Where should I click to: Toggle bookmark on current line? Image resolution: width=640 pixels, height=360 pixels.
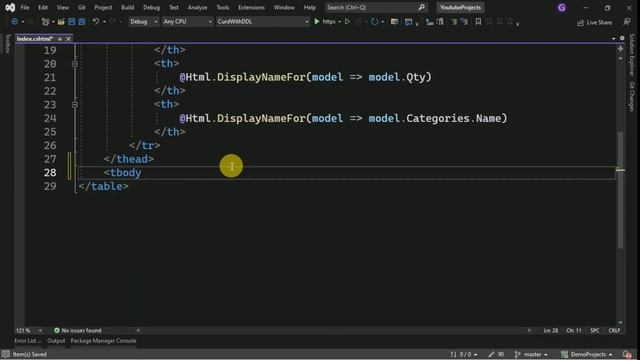pyautogui.click(x=478, y=22)
